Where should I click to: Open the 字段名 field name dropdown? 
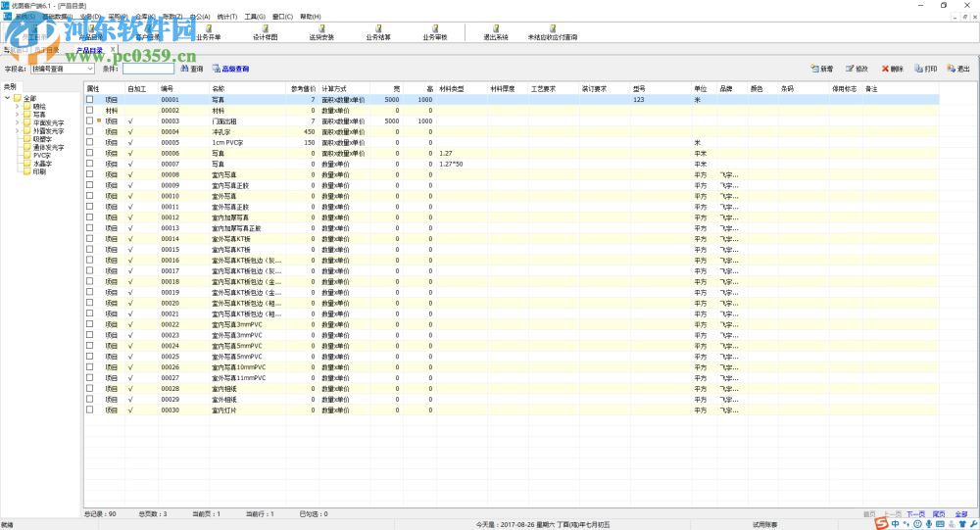point(90,69)
